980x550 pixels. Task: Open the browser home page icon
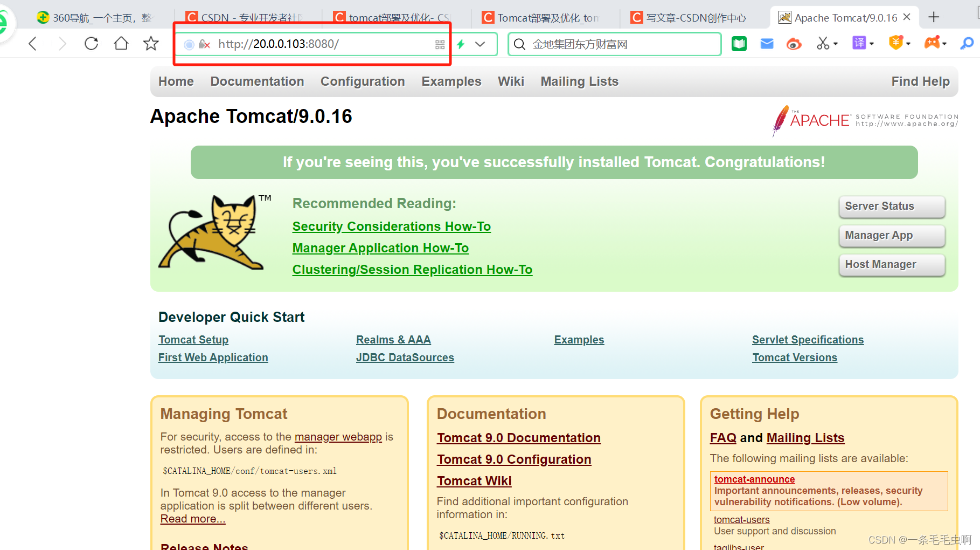click(x=121, y=43)
